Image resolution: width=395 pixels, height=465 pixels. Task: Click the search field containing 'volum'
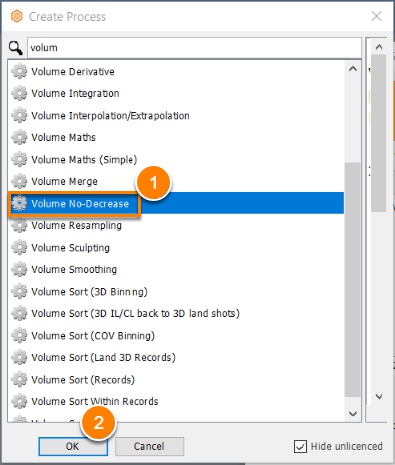tap(194, 48)
